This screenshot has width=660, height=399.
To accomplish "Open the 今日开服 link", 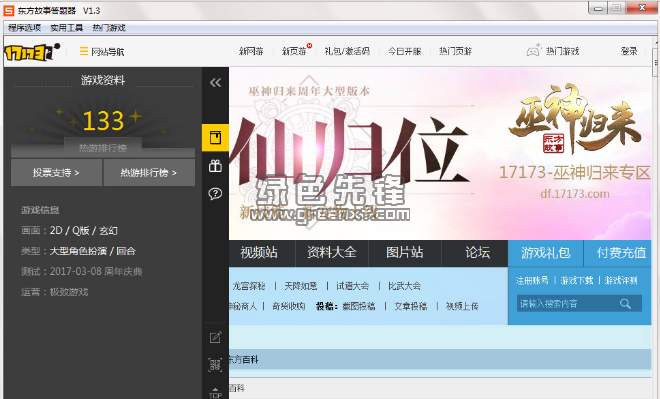I will click(x=405, y=51).
